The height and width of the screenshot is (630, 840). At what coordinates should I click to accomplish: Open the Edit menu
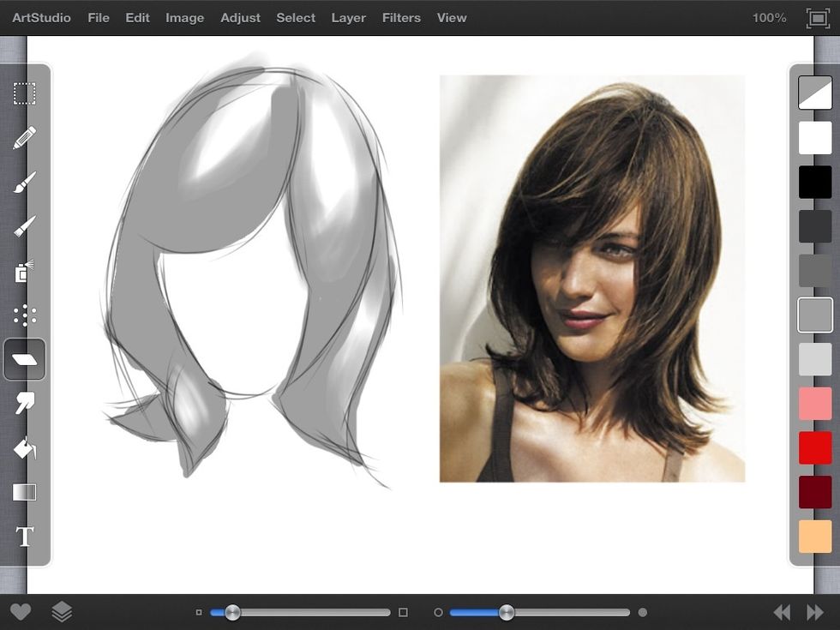(138, 18)
